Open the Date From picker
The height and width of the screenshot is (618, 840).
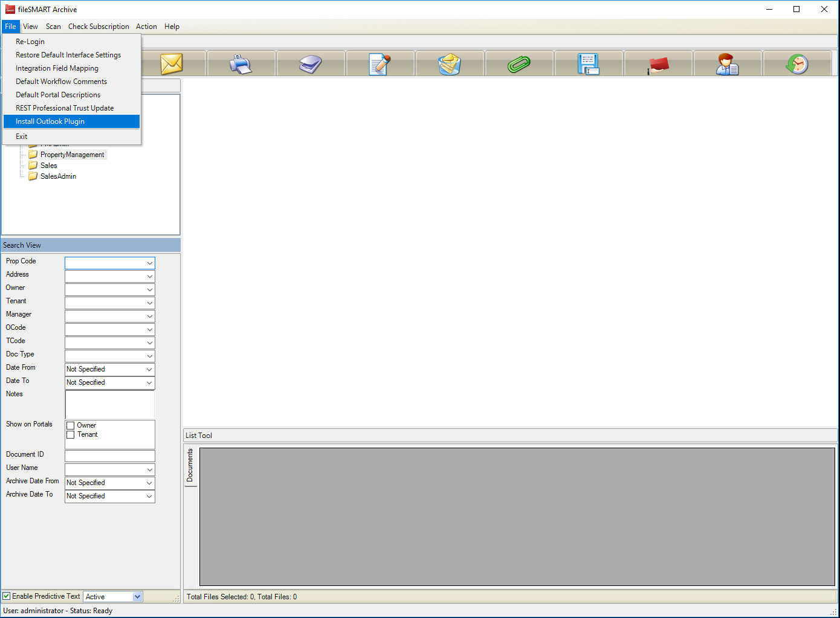pyautogui.click(x=149, y=369)
